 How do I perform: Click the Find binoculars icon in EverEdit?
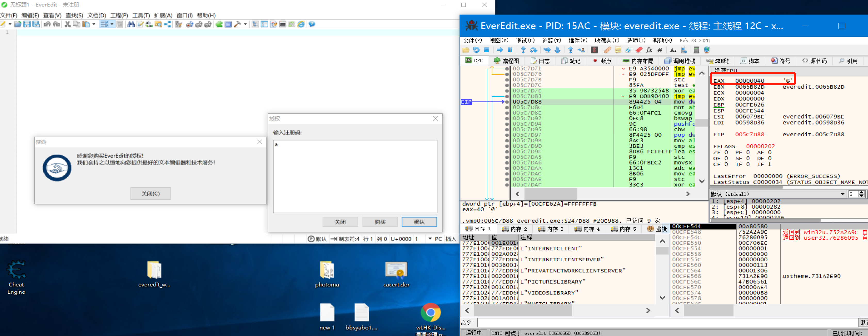point(131,24)
